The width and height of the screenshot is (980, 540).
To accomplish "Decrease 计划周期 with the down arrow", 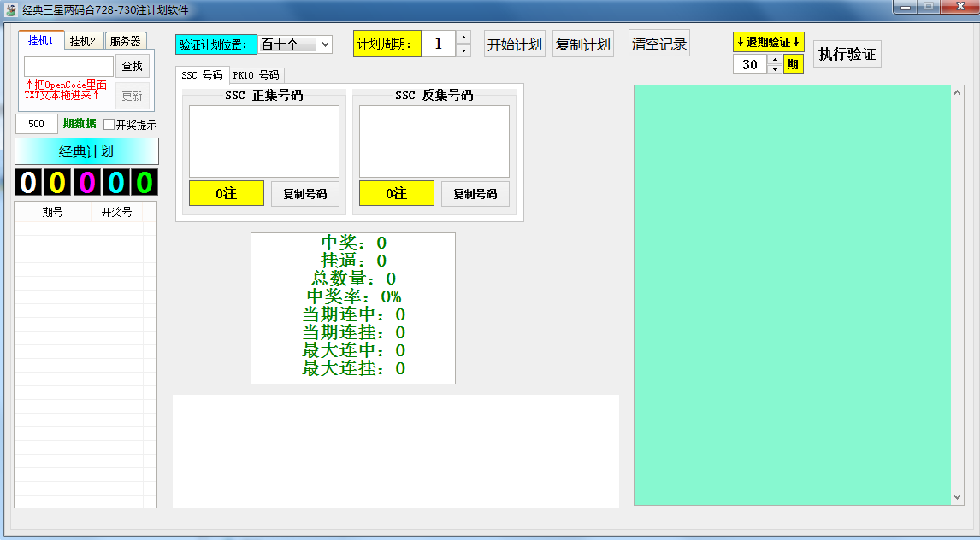I will [x=463, y=51].
